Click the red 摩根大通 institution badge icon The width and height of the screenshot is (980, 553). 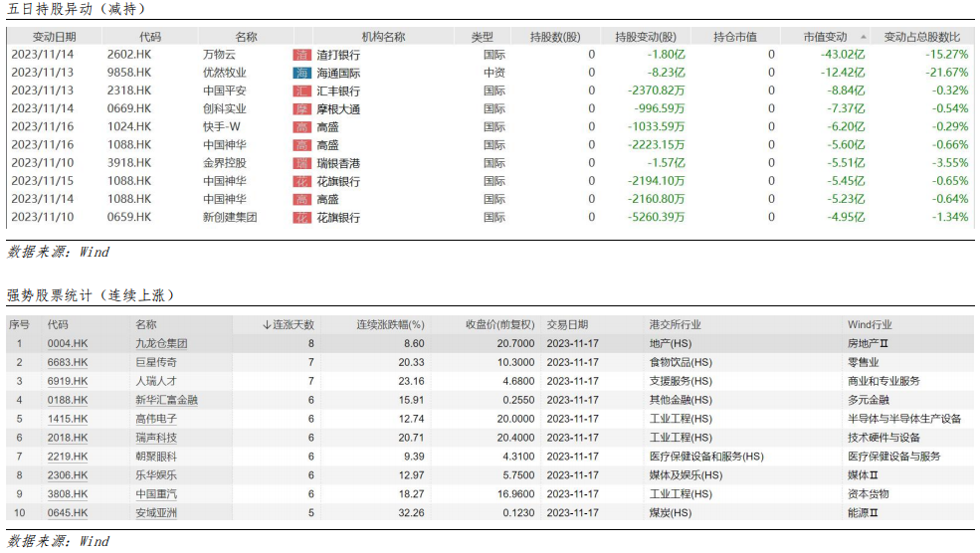301,109
